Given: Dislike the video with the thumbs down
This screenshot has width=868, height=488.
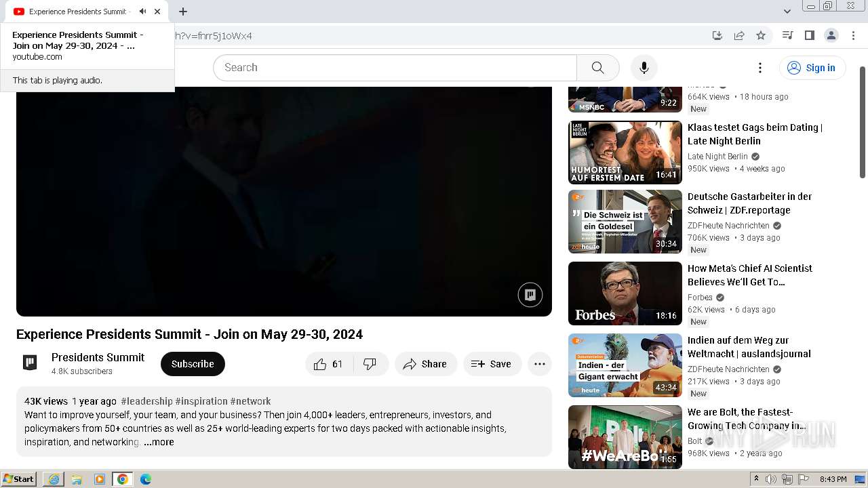Looking at the screenshot, I should pos(371,364).
